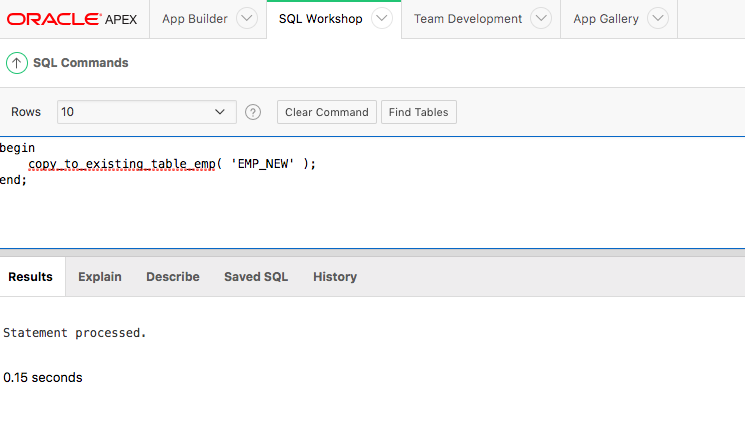
Task: Select the Results tab
Action: point(30,277)
